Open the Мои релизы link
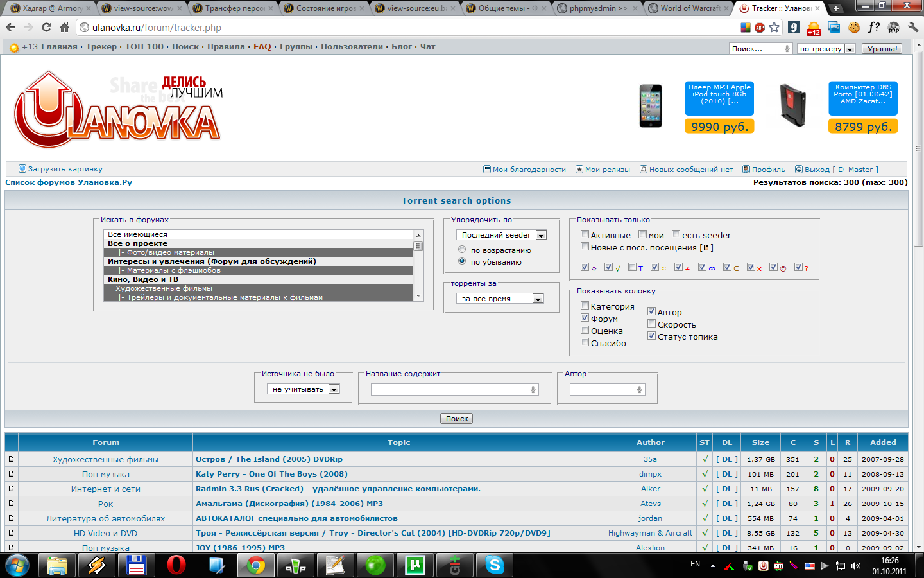Viewport: 924px width, 578px height. coord(603,170)
